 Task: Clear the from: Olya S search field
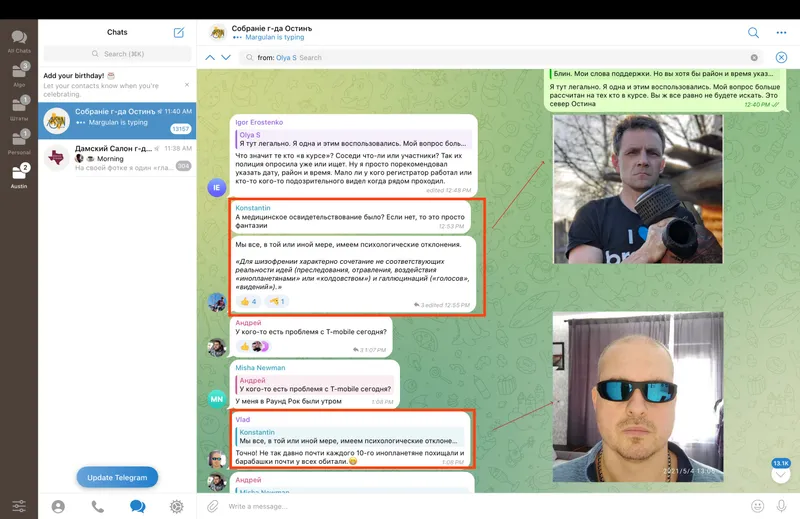pyautogui.click(x=754, y=58)
